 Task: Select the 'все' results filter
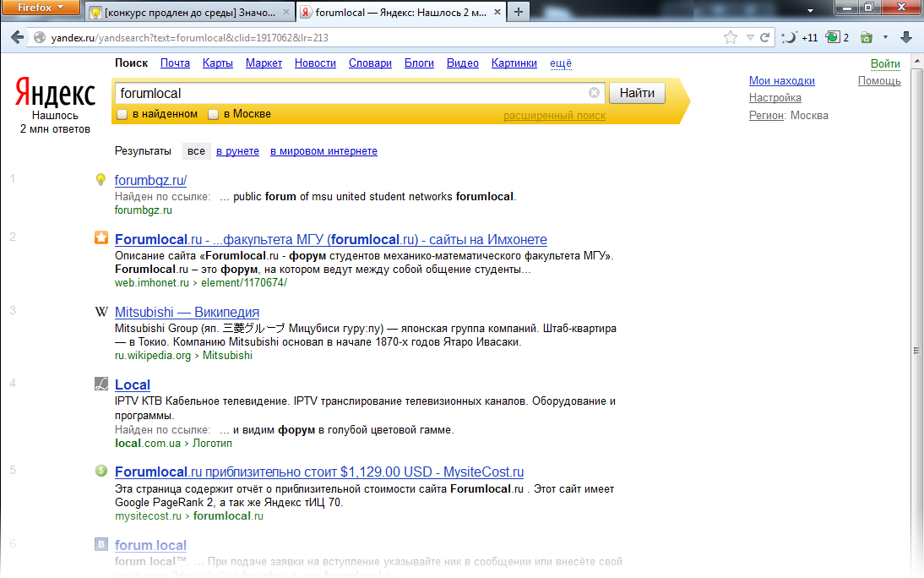(196, 151)
